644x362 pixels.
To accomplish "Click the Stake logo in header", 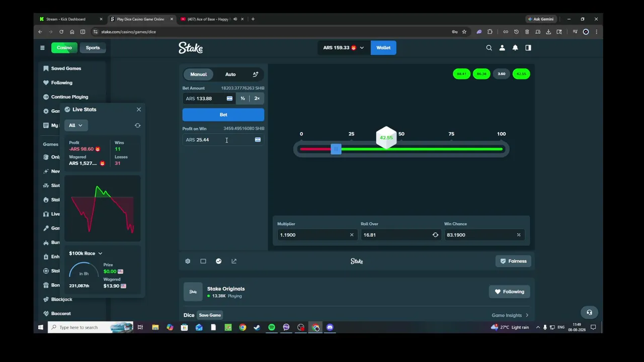I will tap(191, 48).
